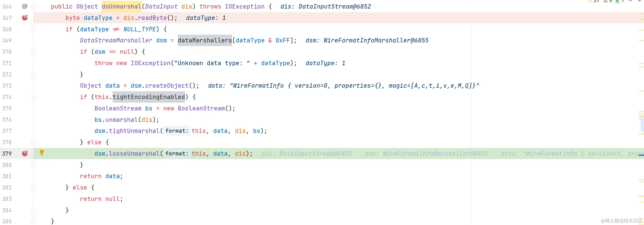The width and height of the screenshot is (644, 225).
Task: Click the DataStreamMarshaller type on line 369
Action: (116, 40)
